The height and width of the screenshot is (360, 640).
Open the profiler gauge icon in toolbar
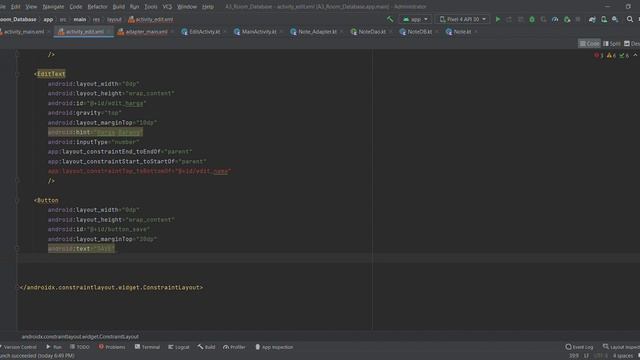555,19
